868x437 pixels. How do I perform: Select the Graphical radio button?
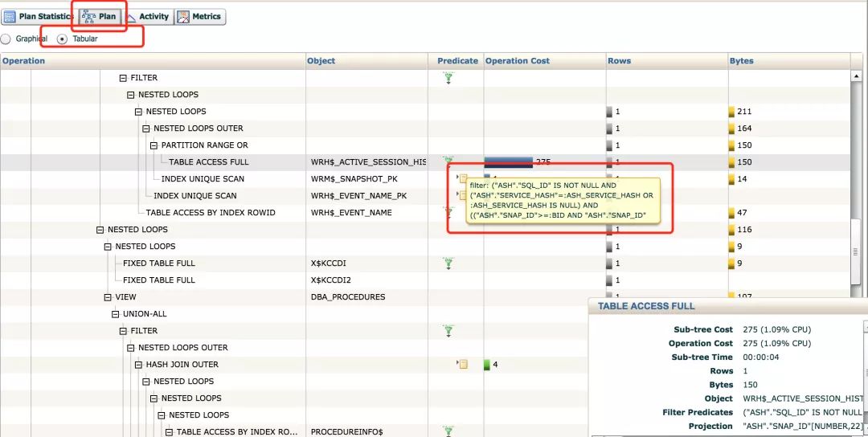click(6, 39)
